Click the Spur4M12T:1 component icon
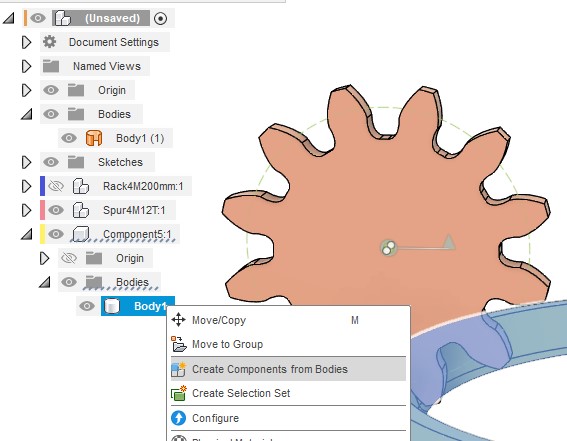The image size is (567, 441). [x=81, y=210]
